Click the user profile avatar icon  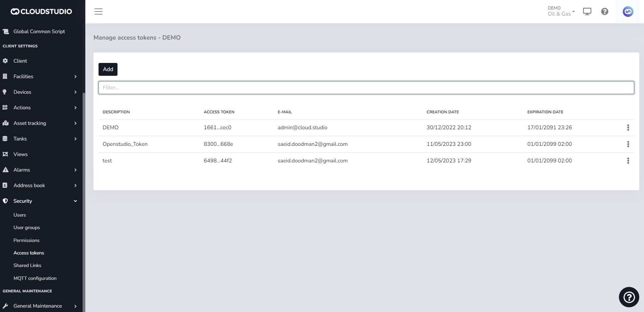coord(628,12)
